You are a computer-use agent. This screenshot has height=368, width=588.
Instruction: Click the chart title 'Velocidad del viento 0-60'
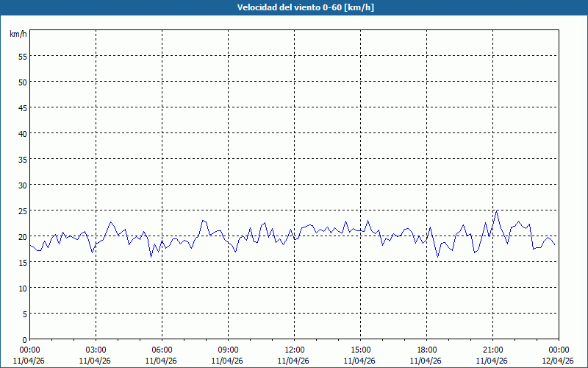[293, 7]
